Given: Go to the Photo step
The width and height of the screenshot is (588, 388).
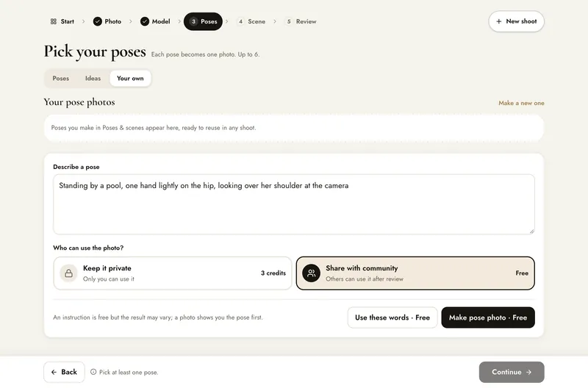Looking at the screenshot, I should tap(107, 21).
